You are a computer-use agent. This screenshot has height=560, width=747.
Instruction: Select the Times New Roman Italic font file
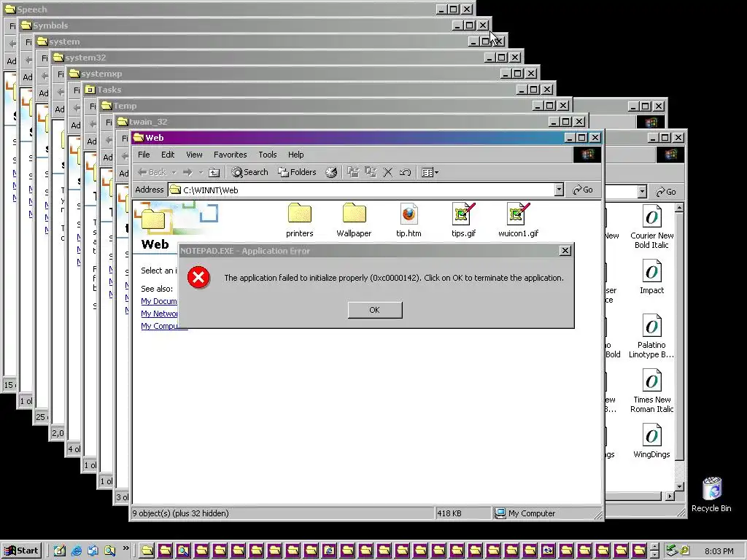[x=651, y=391]
